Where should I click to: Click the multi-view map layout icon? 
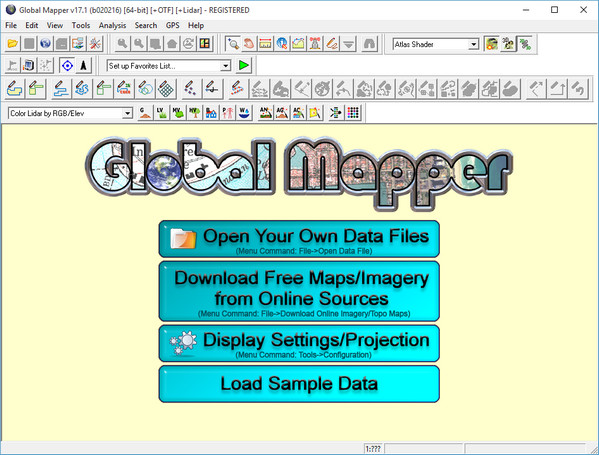click(205, 44)
